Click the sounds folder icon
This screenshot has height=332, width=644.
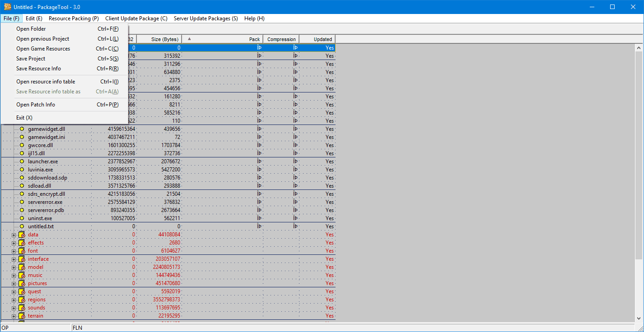click(x=22, y=308)
